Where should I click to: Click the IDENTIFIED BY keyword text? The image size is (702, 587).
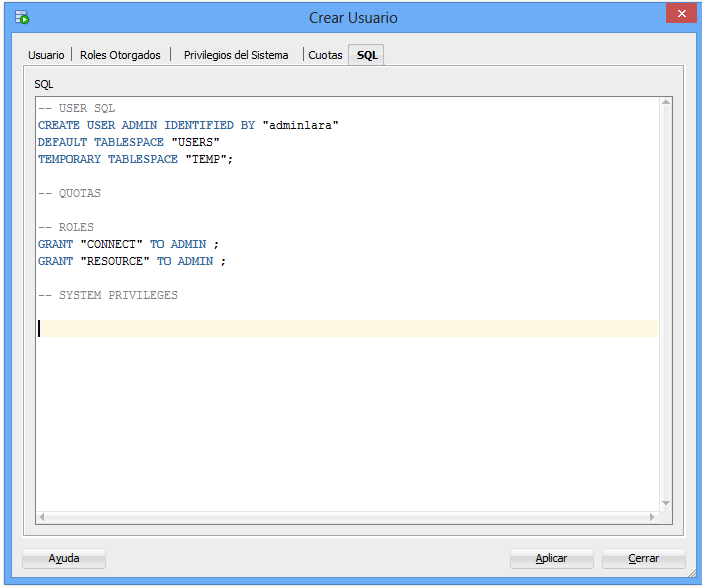209,125
